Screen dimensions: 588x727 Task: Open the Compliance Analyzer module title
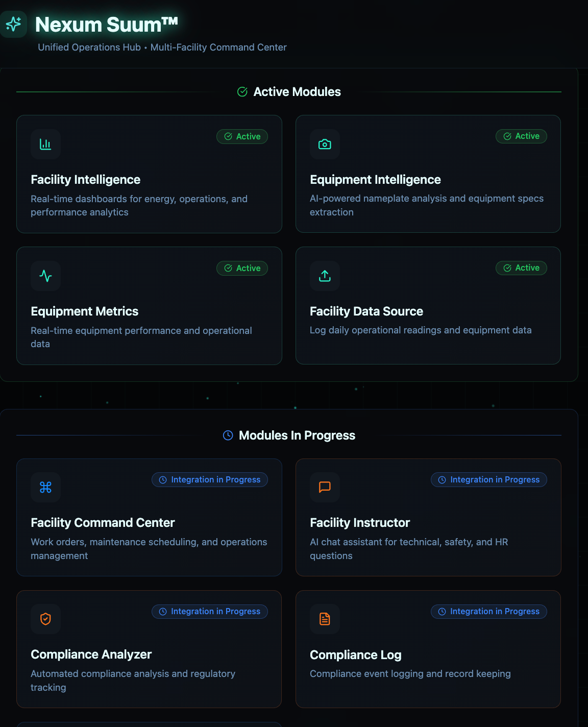pyautogui.click(x=91, y=655)
